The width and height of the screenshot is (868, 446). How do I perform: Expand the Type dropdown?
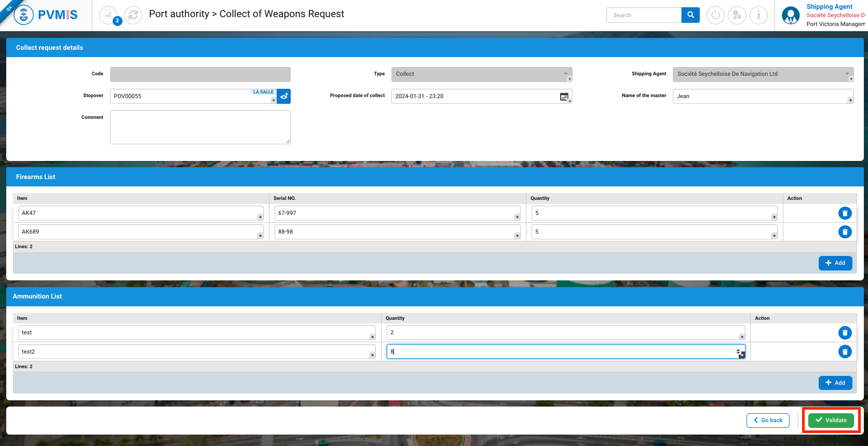pyautogui.click(x=566, y=74)
